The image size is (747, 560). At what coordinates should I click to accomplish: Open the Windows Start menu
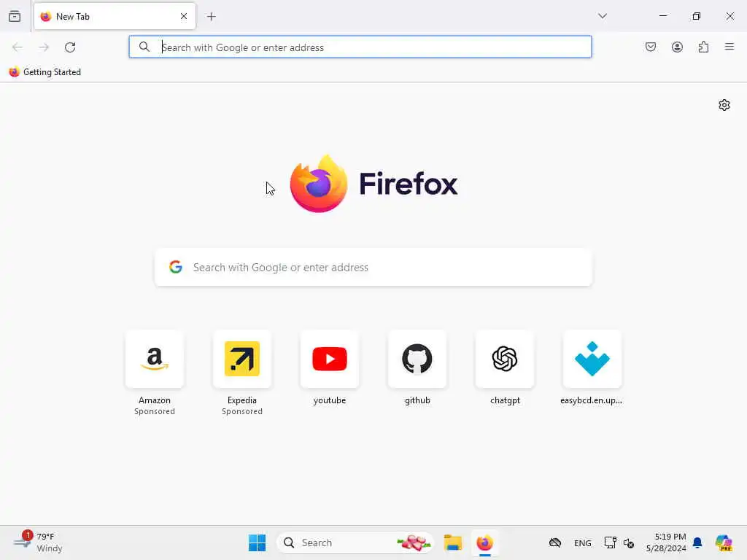(258, 542)
